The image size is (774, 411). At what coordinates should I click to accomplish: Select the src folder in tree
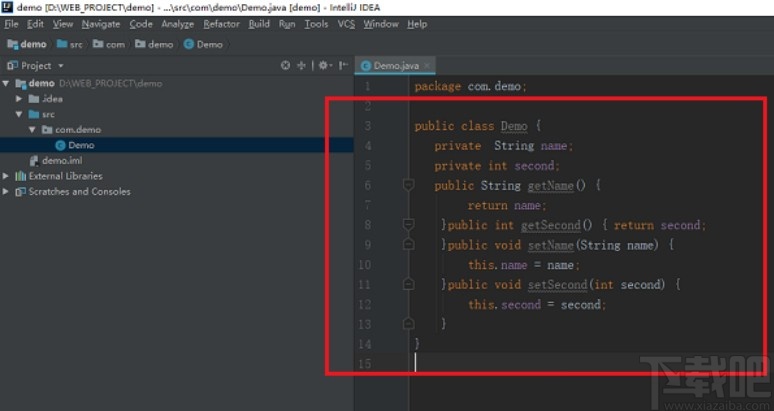pyautogui.click(x=48, y=114)
